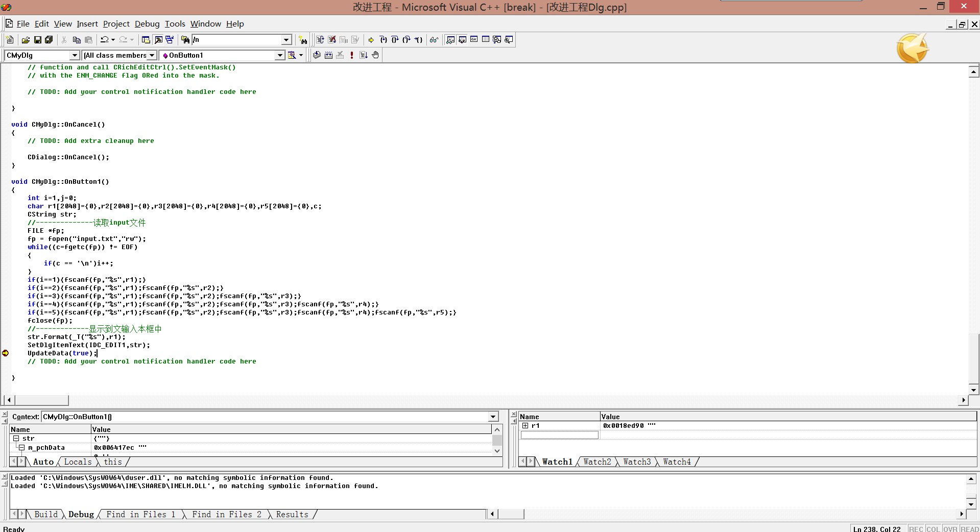Click the Open file icon

point(26,40)
